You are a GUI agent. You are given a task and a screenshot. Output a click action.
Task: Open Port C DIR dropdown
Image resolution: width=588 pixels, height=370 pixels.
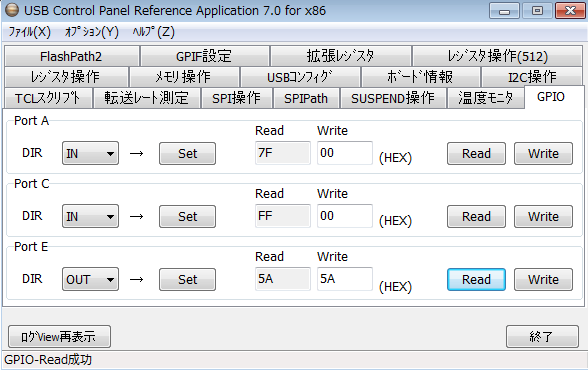coord(90,216)
